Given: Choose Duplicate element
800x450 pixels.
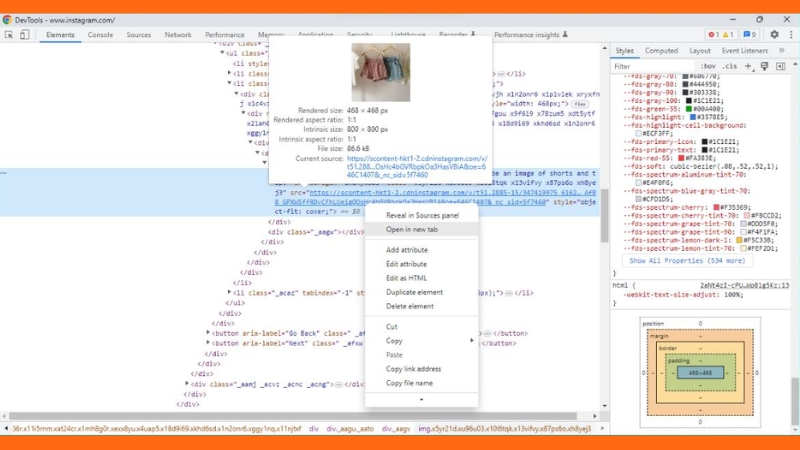Looking at the screenshot, I should 422,292.
